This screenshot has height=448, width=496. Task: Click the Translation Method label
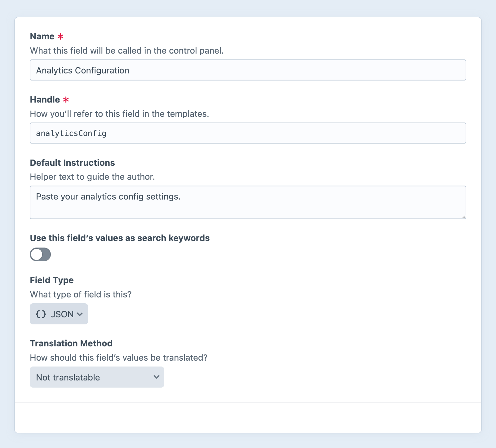[x=71, y=343]
